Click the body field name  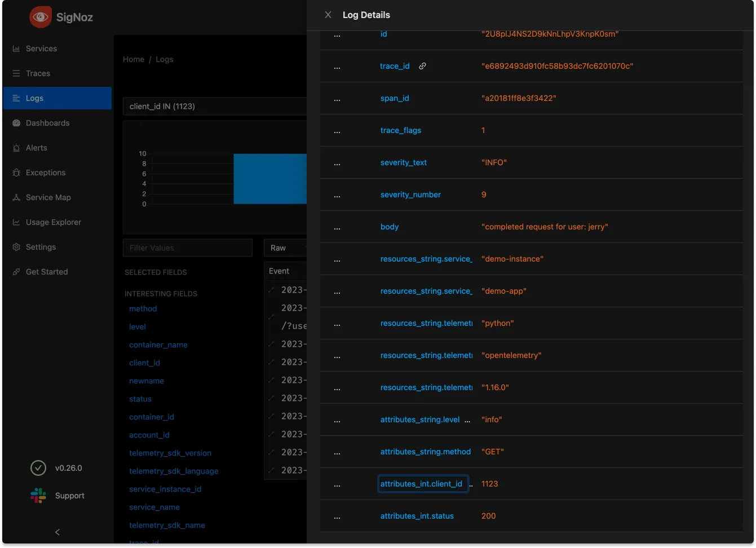[390, 227]
